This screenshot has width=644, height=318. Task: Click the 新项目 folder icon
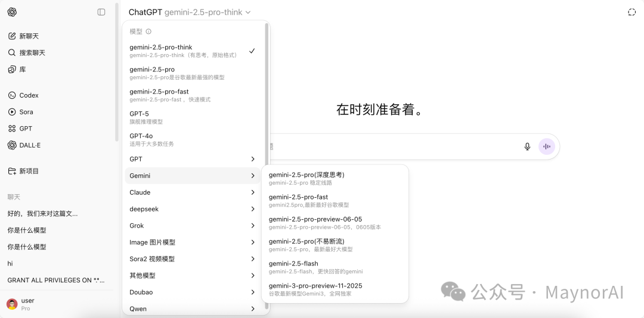[x=12, y=171]
